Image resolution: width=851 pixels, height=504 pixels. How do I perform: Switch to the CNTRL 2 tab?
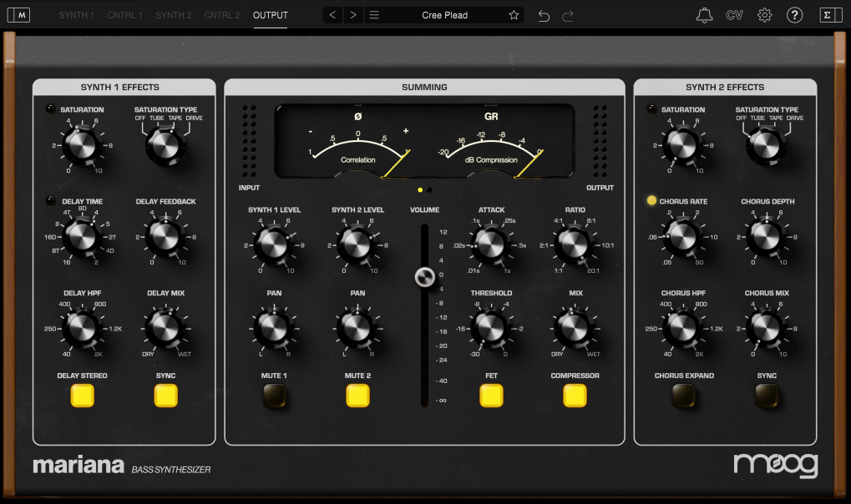click(x=222, y=15)
